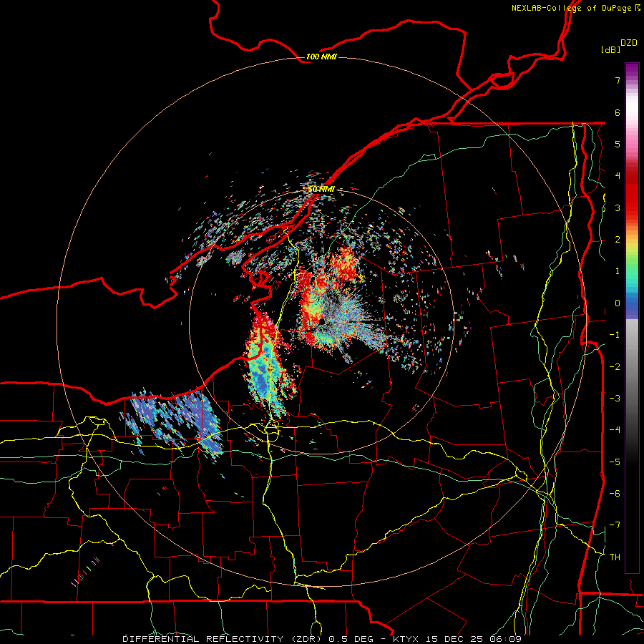Image resolution: width=644 pixels, height=644 pixels.
Task: Click the -6 tick on the color scale
Action: click(x=615, y=493)
